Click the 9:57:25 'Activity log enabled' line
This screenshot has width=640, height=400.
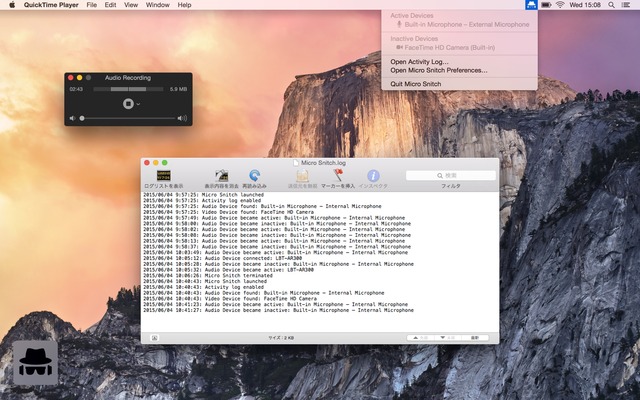pos(202,200)
